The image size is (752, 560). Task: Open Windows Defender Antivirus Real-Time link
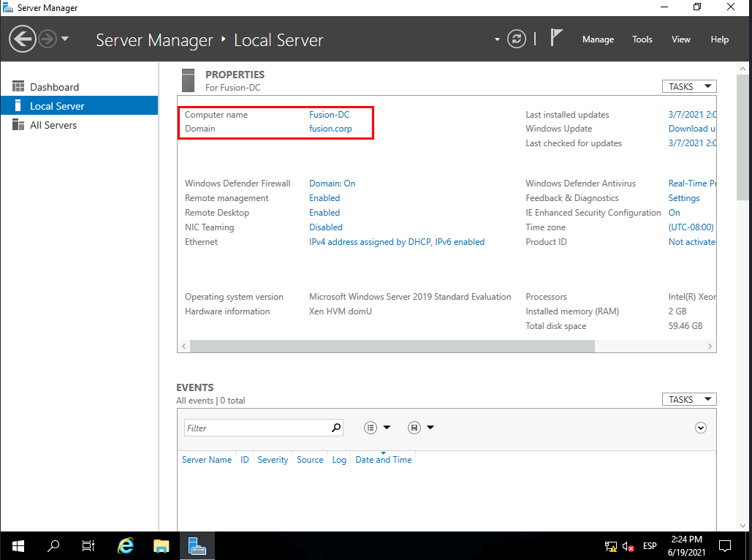[x=692, y=183]
